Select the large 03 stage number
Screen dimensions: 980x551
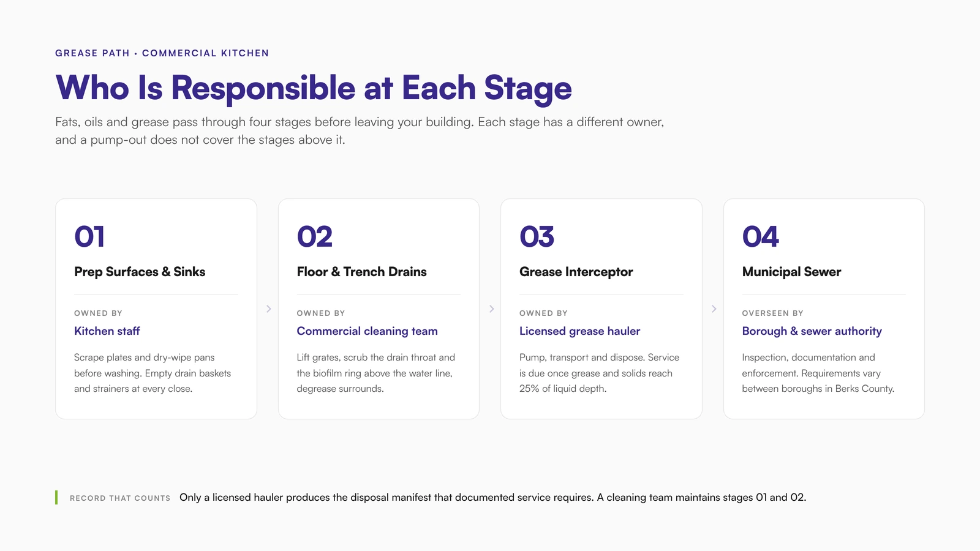pos(537,237)
